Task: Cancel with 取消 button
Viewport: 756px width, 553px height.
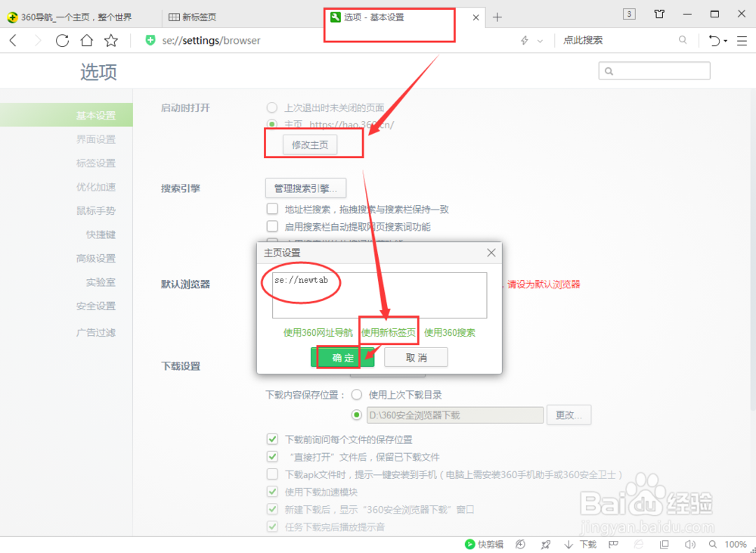Action: tap(416, 358)
